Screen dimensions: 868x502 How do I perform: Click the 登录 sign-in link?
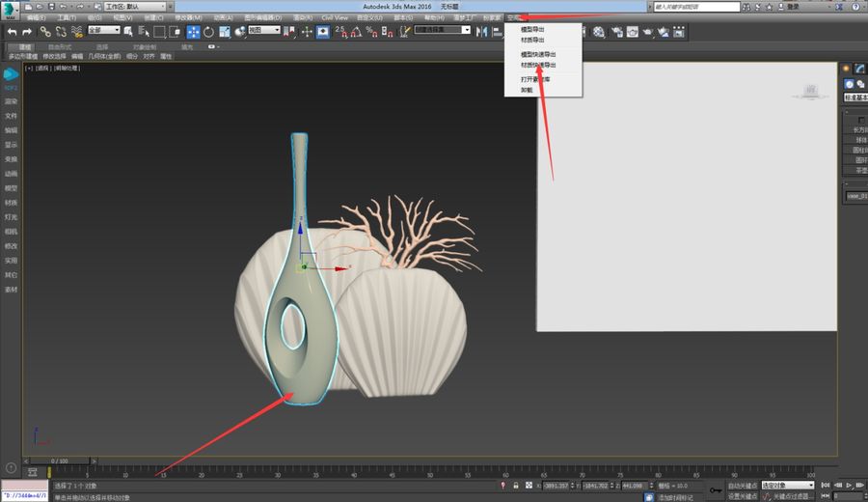coord(794,7)
